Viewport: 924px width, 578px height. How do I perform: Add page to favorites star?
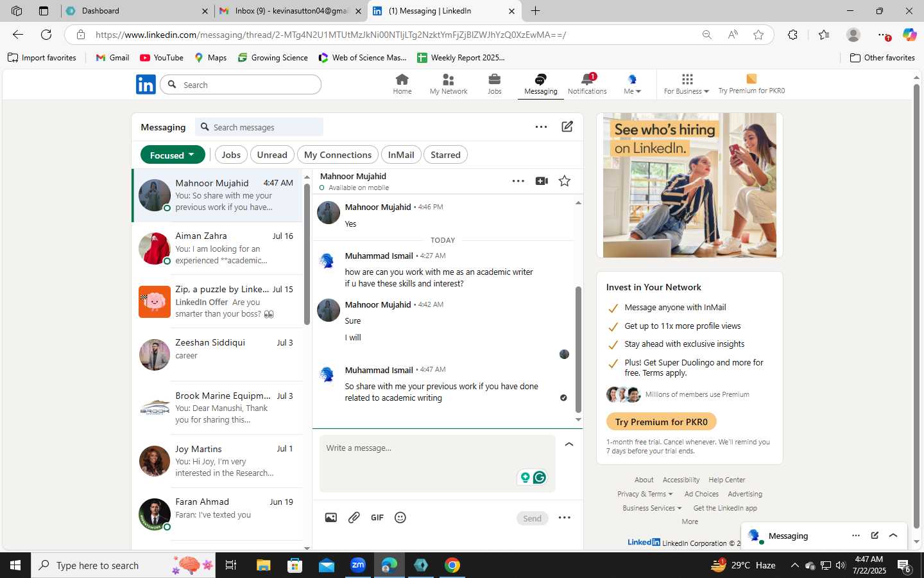[758, 35]
